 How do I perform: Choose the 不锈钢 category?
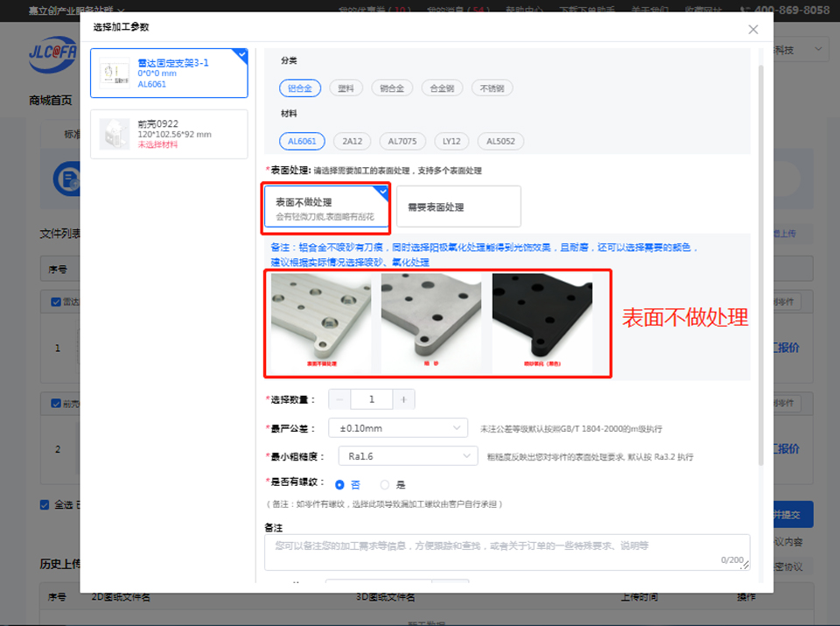pyautogui.click(x=492, y=88)
